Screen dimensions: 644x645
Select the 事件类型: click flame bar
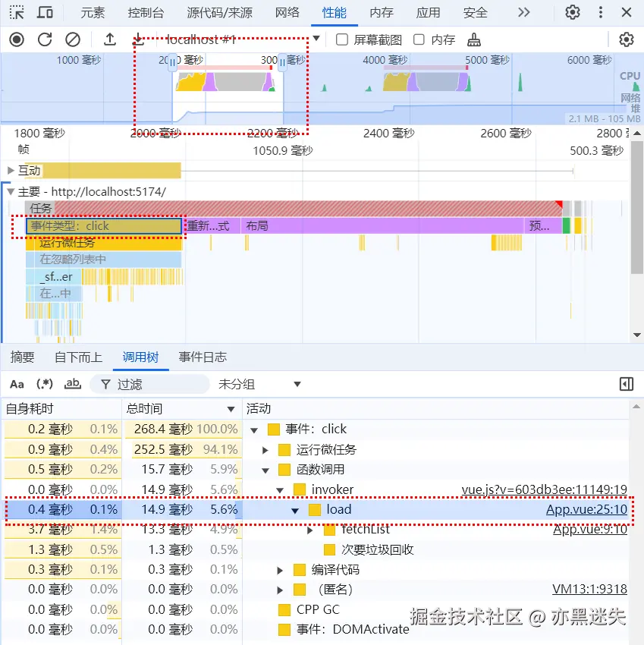(x=104, y=226)
